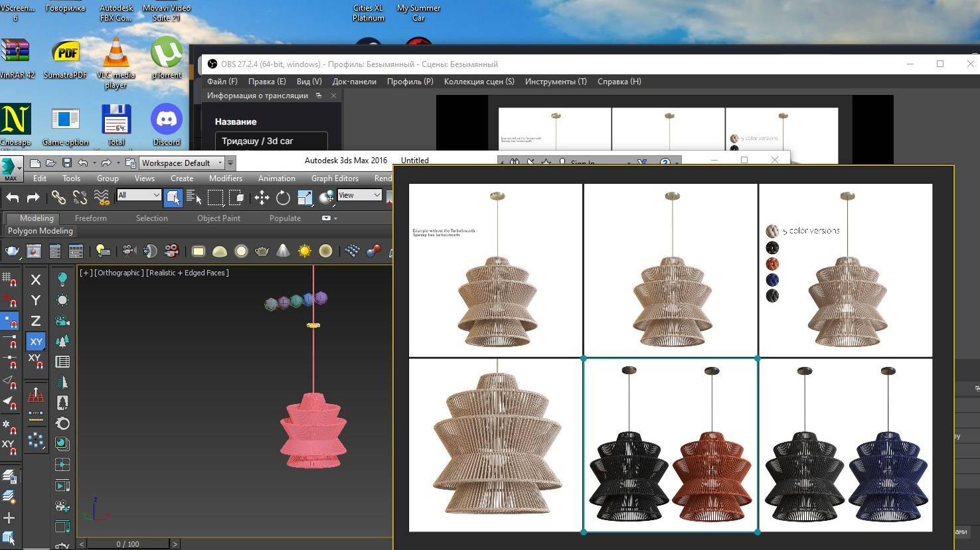Screen dimensions: 980x550
Task: Toggle the ribbon display button beside Populate
Action: (326, 218)
